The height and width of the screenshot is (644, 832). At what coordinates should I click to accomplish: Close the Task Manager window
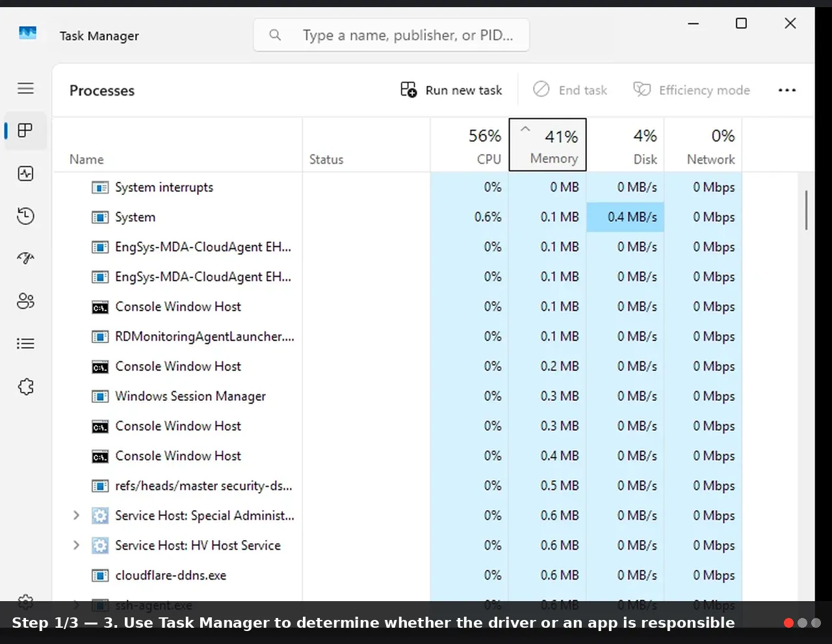point(790,23)
